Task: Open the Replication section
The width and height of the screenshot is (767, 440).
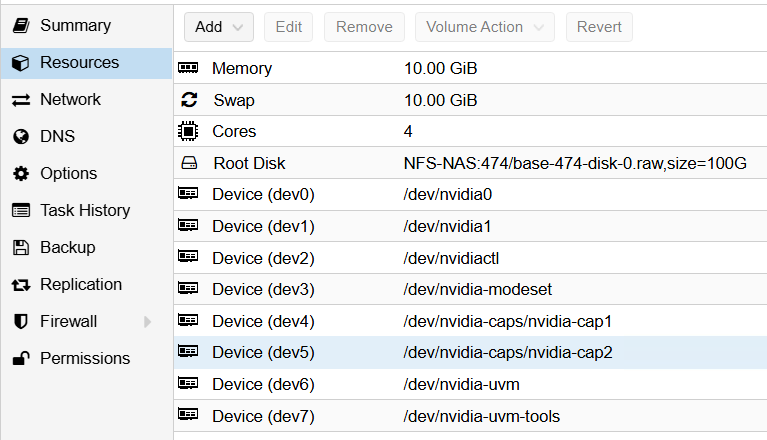Action: coord(80,284)
